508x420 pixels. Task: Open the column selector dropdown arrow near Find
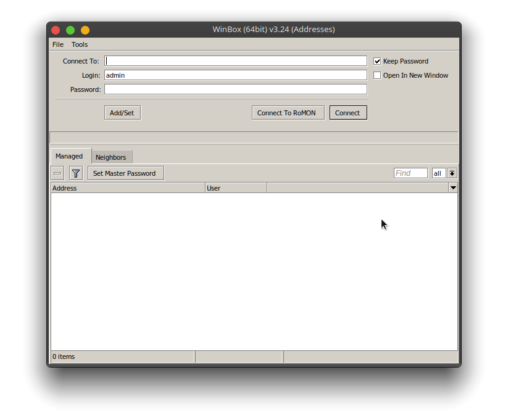(x=452, y=173)
